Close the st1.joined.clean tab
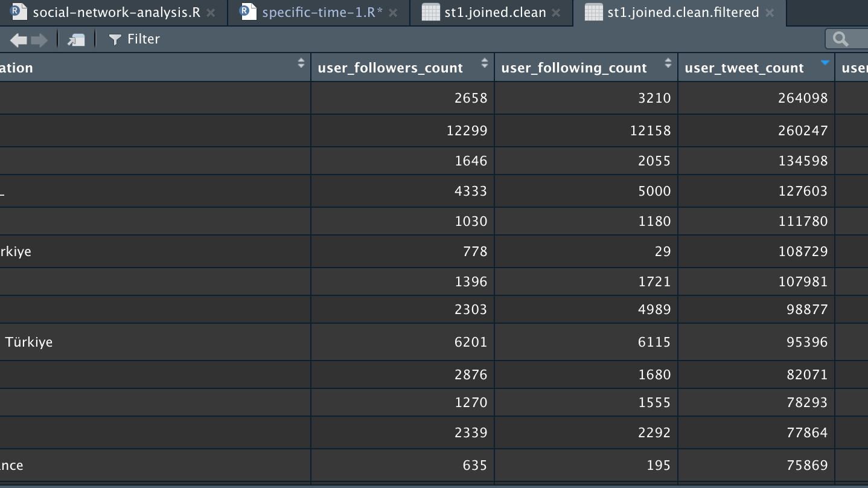Viewport: 868px width, 488px height. (556, 13)
